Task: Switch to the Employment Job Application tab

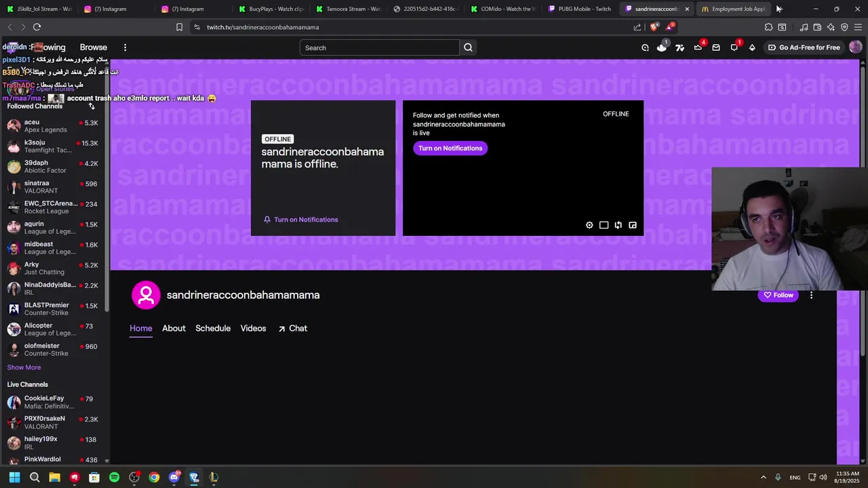Action: pyautogui.click(x=734, y=9)
